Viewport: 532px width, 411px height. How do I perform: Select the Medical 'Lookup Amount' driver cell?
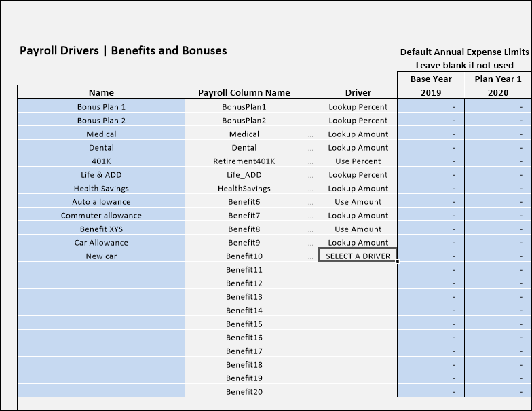(x=358, y=134)
